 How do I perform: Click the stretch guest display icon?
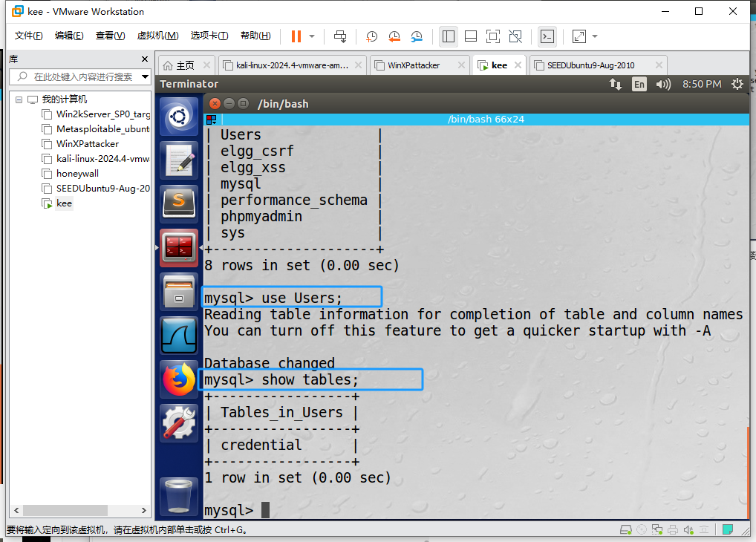point(579,36)
